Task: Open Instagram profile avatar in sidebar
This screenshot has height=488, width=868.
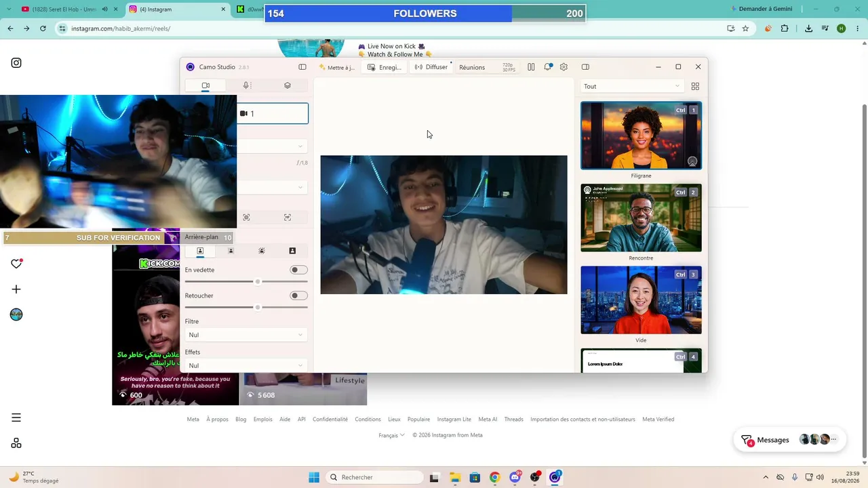Action: 16,314
